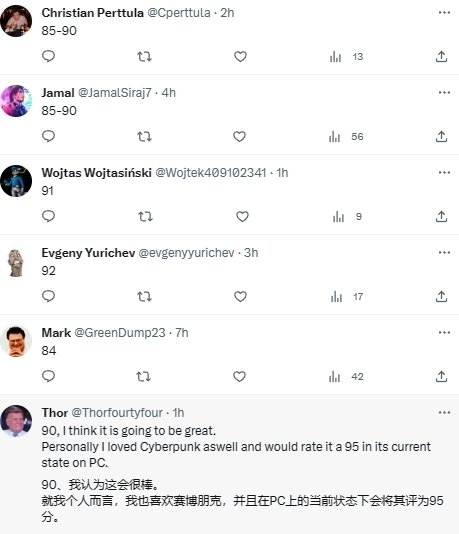The height and width of the screenshot is (534, 459).
Task: View analytics on Christian Perttula's tweet
Action: coord(347,57)
